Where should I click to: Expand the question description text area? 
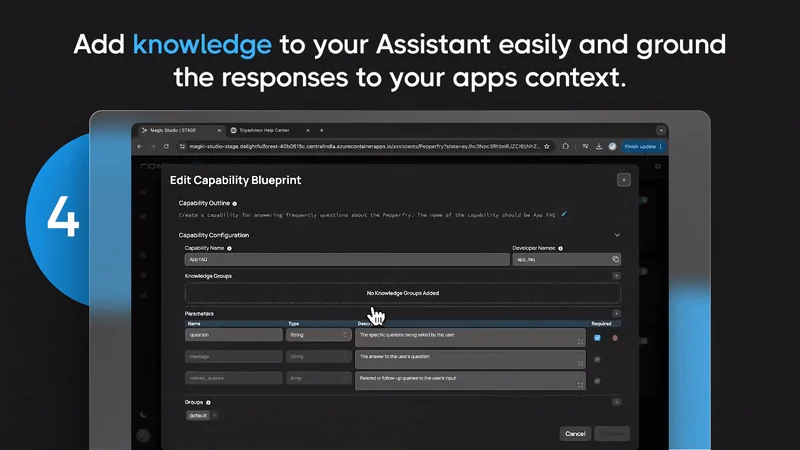(x=580, y=342)
